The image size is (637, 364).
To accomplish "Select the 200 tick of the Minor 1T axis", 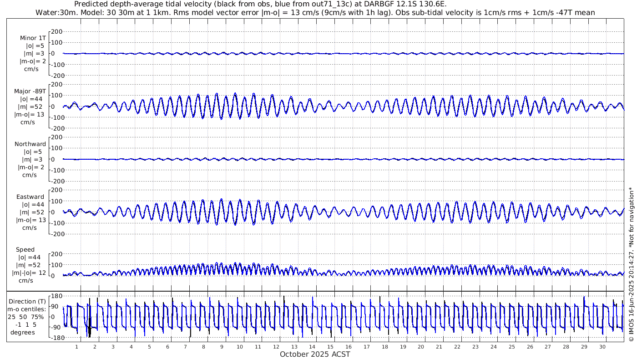I will pyautogui.click(x=56, y=32).
